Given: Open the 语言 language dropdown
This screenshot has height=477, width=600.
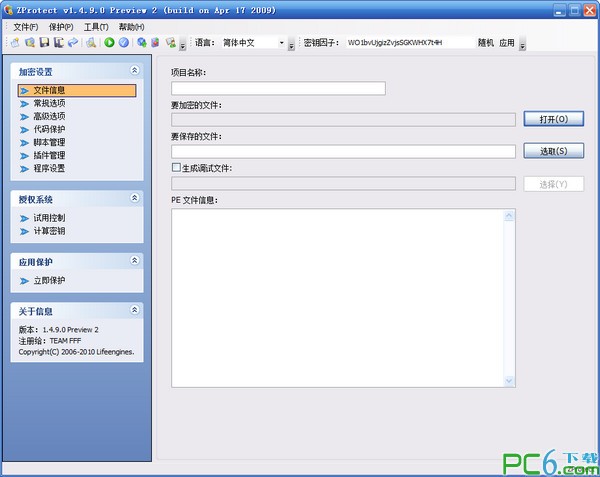Looking at the screenshot, I should [282, 42].
